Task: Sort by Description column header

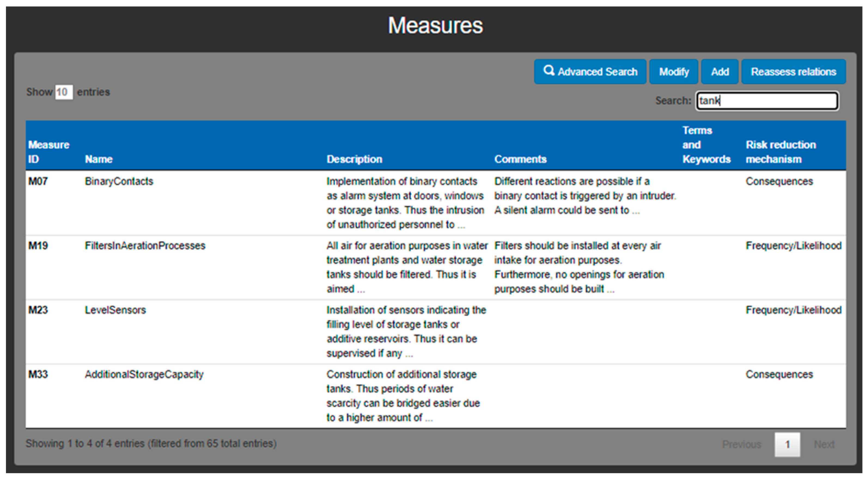Action: (354, 159)
